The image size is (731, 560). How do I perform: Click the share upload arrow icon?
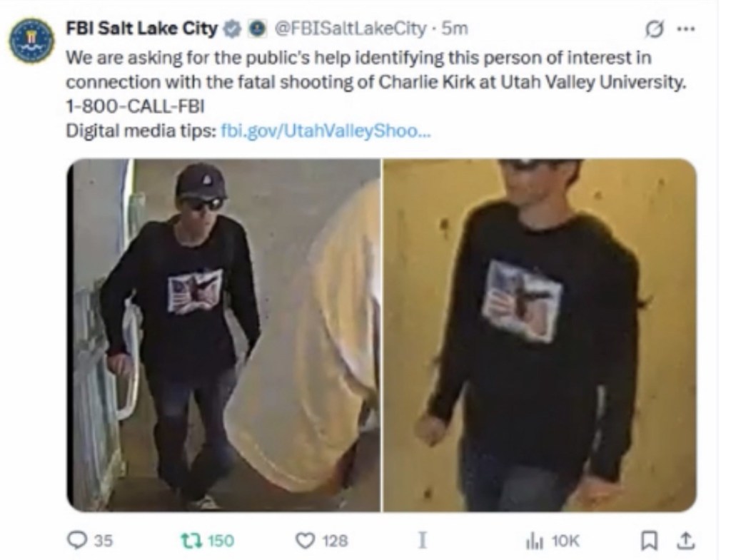pyautogui.click(x=685, y=541)
